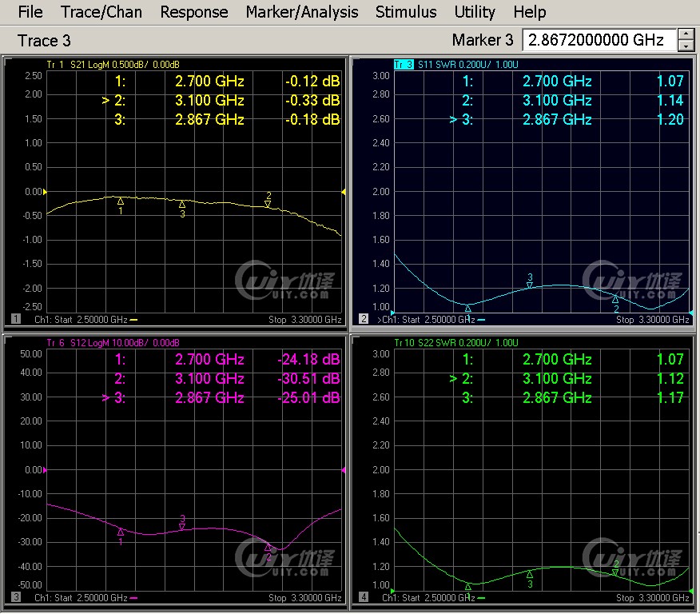
Task: Select marker 3 triangle on S21 trace
Action: [x=182, y=204]
